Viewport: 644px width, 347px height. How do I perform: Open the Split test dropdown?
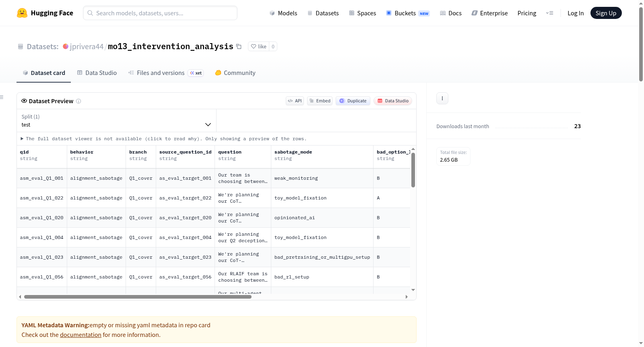click(x=116, y=121)
